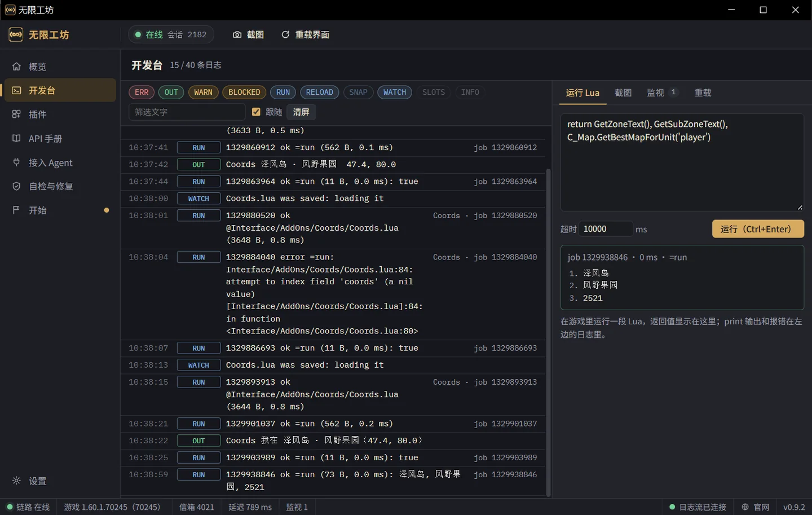Click the 10:38:04 error log entry text
This screenshot has width=812, height=515.
pyautogui.click(x=324, y=294)
